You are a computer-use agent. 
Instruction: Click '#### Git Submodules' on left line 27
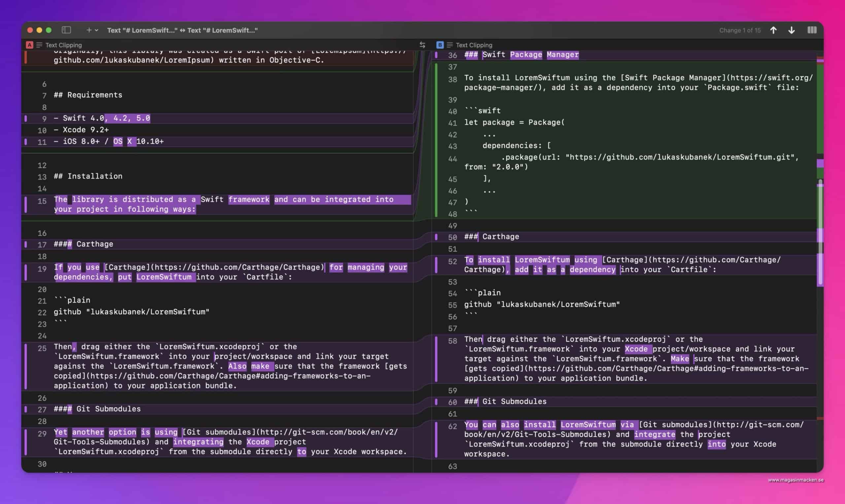pyautogui.click(x=97, y=409)
